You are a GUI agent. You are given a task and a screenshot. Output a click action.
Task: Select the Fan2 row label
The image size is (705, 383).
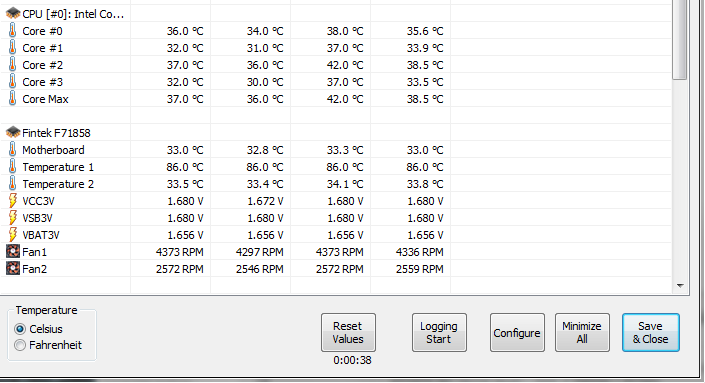pyautogui.click(x=35, y=269)
